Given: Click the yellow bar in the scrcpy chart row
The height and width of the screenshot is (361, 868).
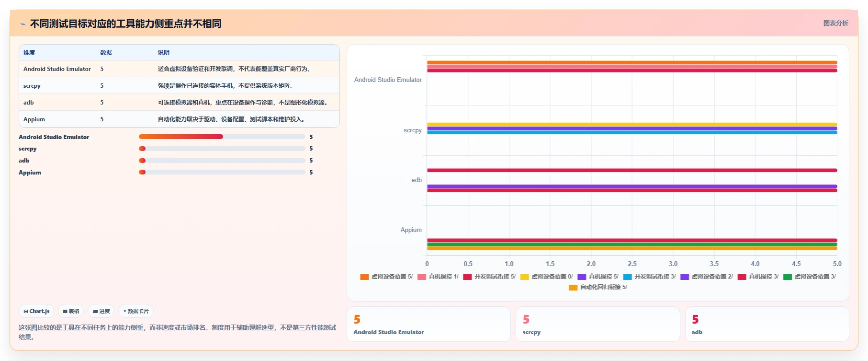Looking at the screenshot, I should 632,124.
